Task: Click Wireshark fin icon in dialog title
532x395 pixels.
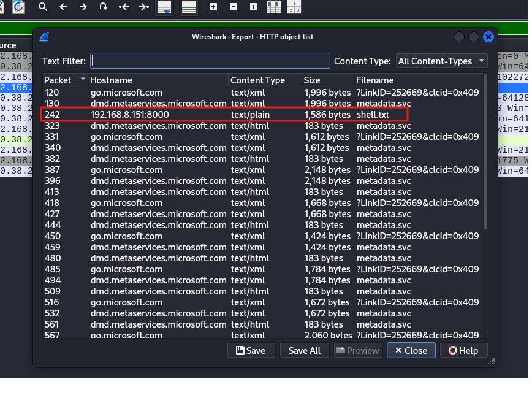Action: pyautogui.click(x=45, y=37)
